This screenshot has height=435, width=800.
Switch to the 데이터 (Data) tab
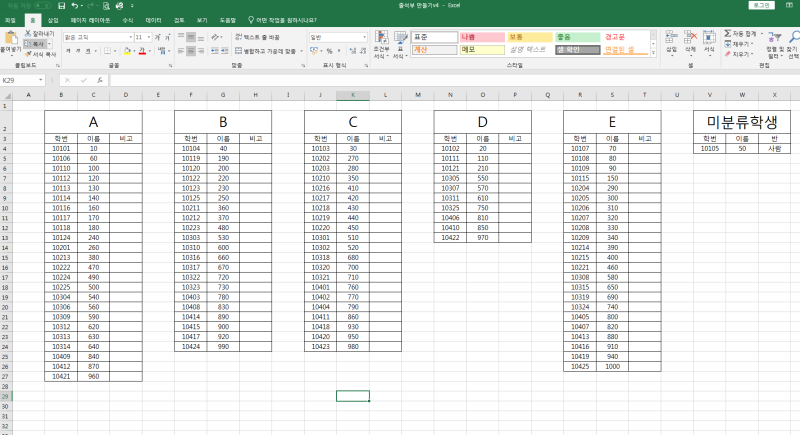tap(153, 20)
